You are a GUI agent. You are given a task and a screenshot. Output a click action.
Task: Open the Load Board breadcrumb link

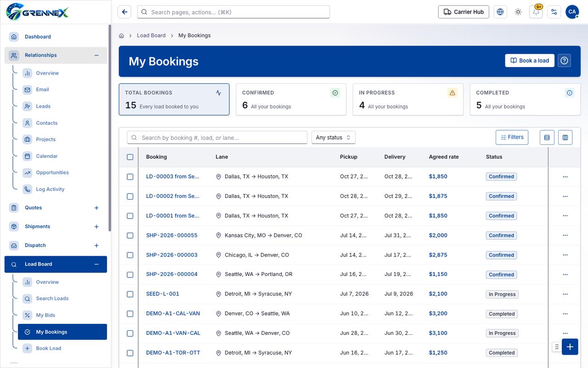pyautogui.click(x=151, y=35)
